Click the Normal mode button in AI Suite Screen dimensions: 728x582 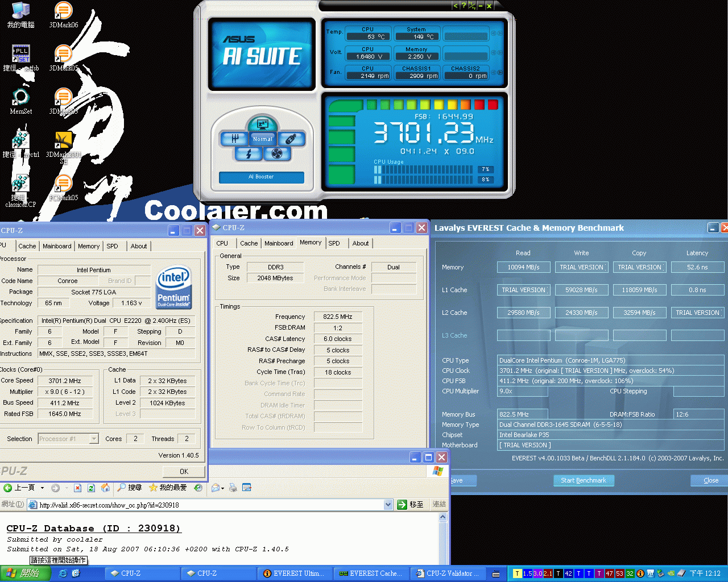(262, 139)
